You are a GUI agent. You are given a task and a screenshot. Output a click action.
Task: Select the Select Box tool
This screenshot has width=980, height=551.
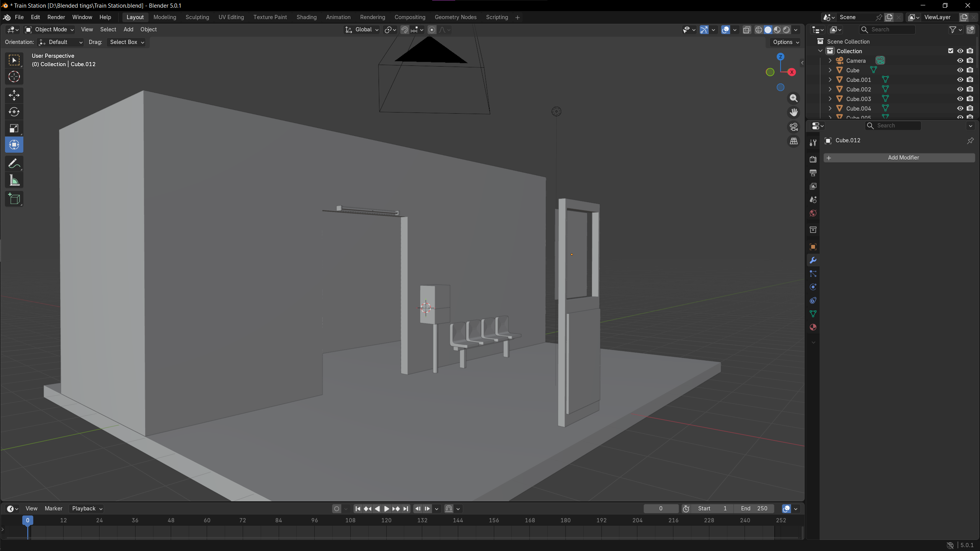[x=14, y=60]
